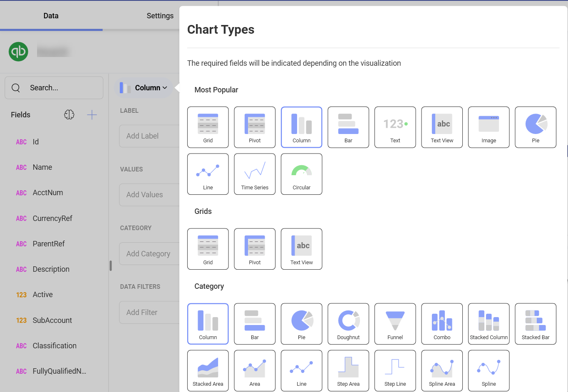Choose the Stacked Bar chart type
This screenshot has width=568, height=392.
point(536,324)
